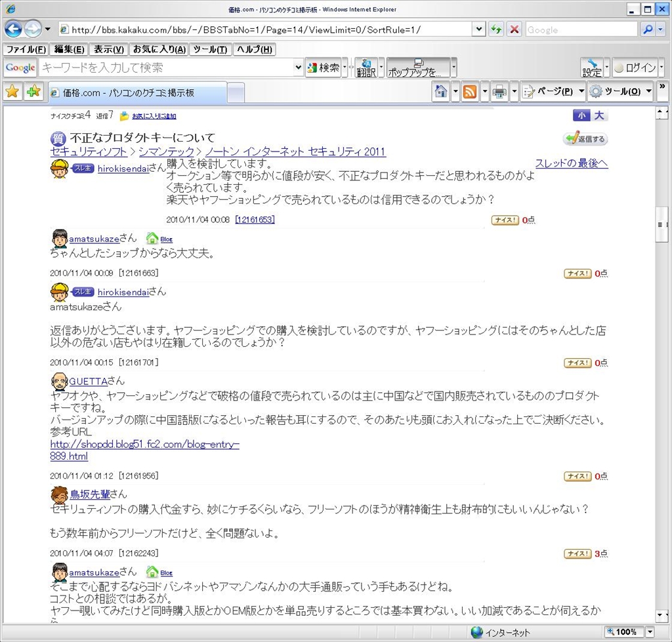Click thread starter hirokisendai avatar icon
The width and height of the screenshot is (672, 642).
click(x=60, y=169)
